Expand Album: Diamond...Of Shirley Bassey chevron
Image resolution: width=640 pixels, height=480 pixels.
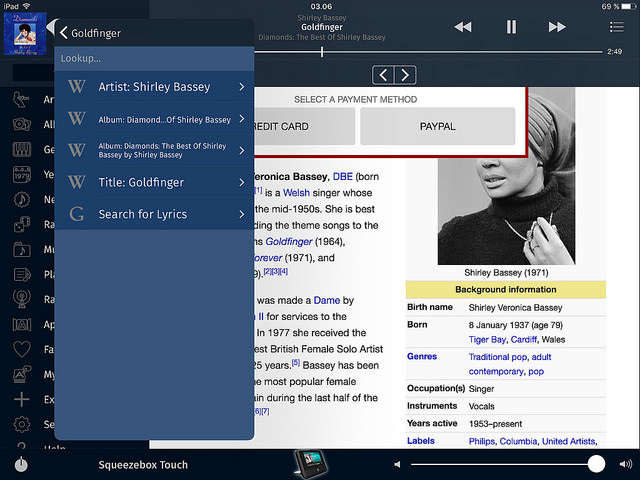coord(242,118)
